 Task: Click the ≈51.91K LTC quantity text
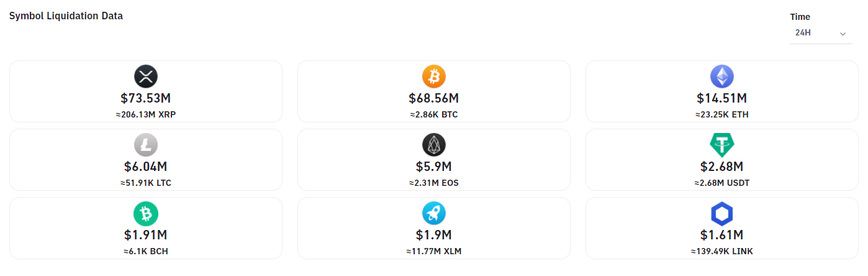coord(146,183)
